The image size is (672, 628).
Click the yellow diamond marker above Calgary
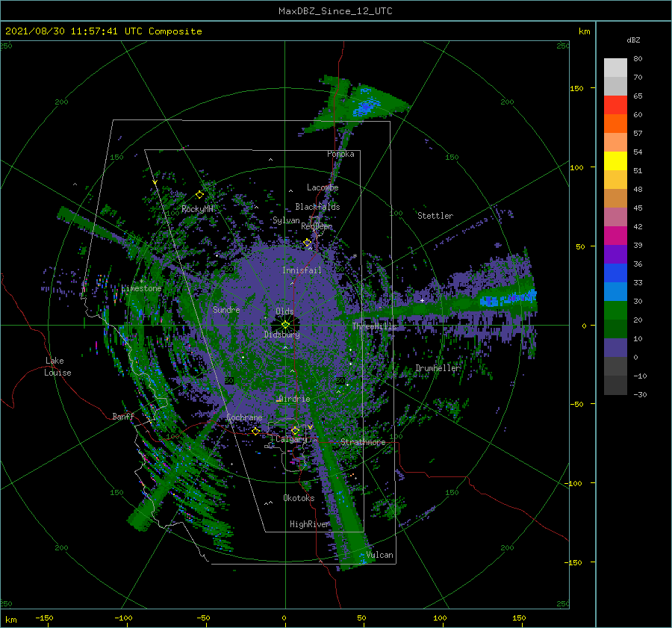pos(295,430)
